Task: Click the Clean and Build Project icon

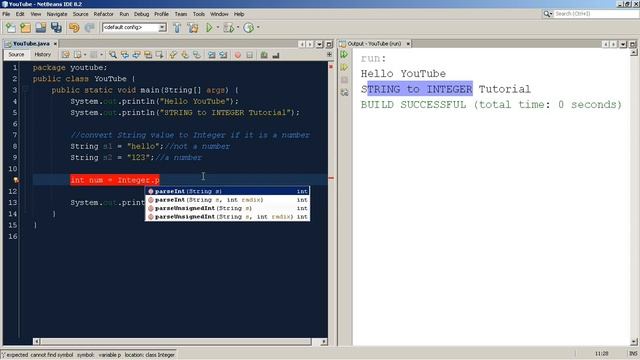Action: (193, 27)
